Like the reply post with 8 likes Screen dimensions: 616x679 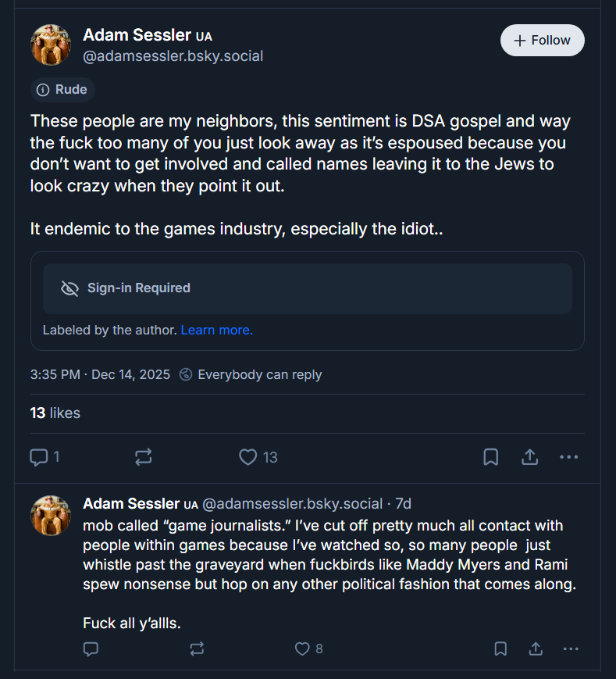pos(302,649)
